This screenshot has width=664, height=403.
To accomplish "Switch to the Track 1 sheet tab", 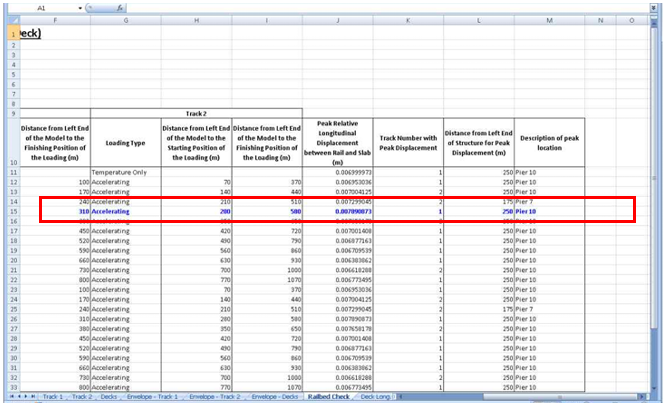I will click(x=51, y=397).
